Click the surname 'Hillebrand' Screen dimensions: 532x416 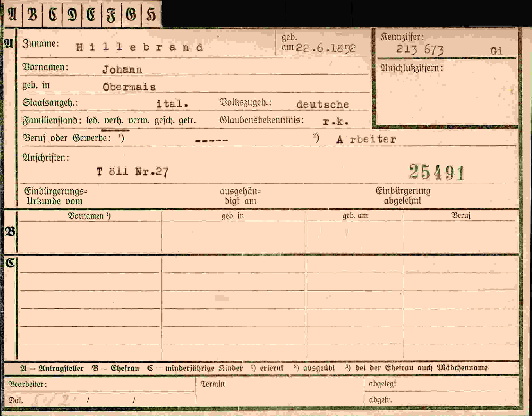[x=139, y=47]
